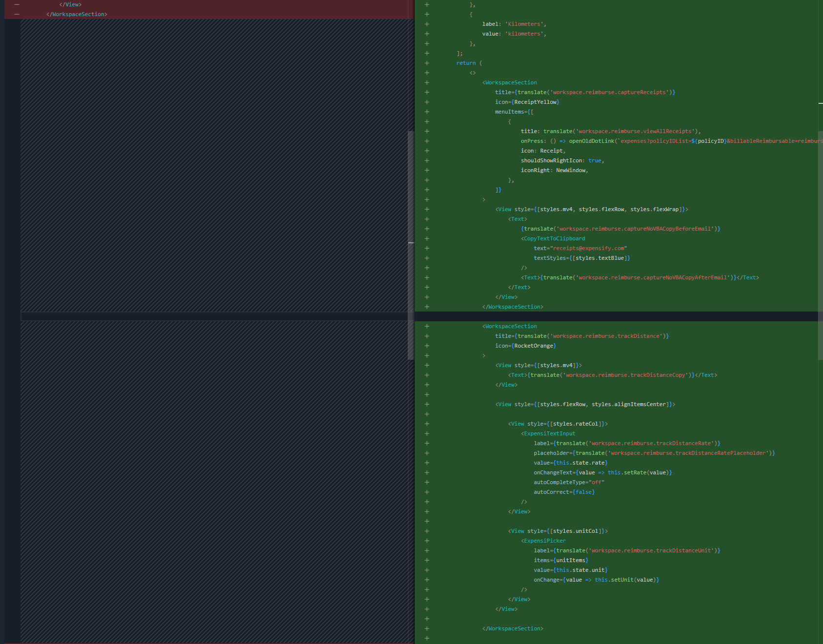
Task: Click the plus marker beside shouldShowRightIcon: true
Action: (x=427, y=160)
